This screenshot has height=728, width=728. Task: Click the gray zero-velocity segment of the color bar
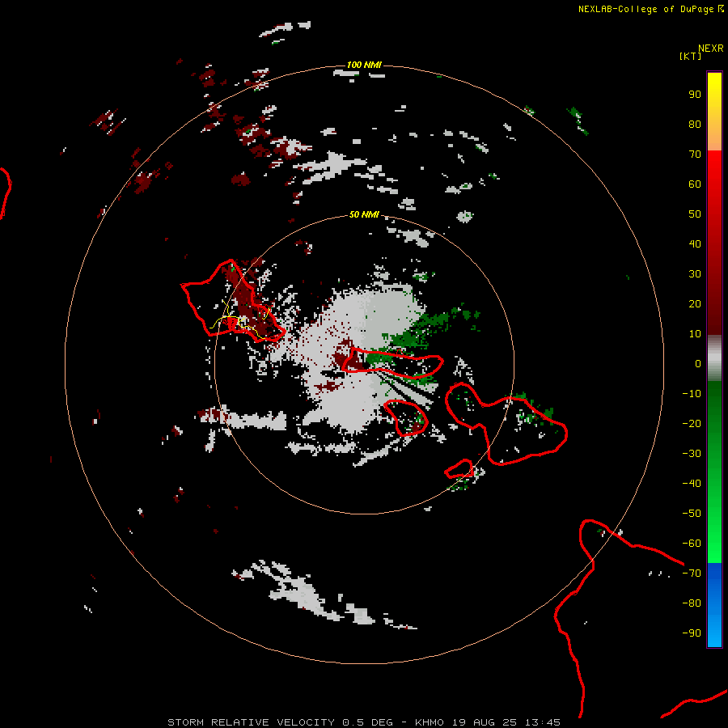point(714,358)
